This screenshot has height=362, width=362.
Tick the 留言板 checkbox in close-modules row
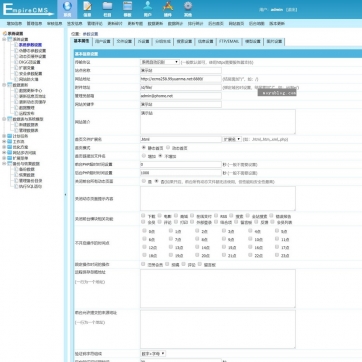tap(236, 222)
